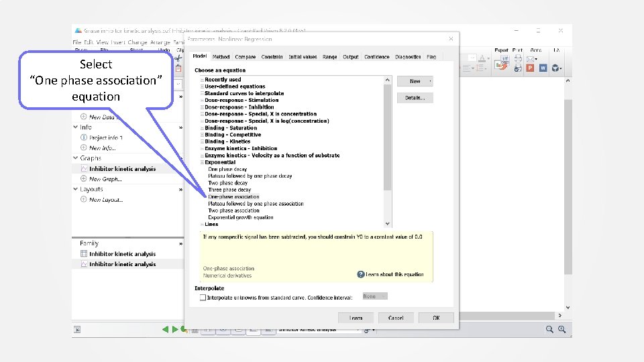Click the New Info plus icon

click(83, 147)
